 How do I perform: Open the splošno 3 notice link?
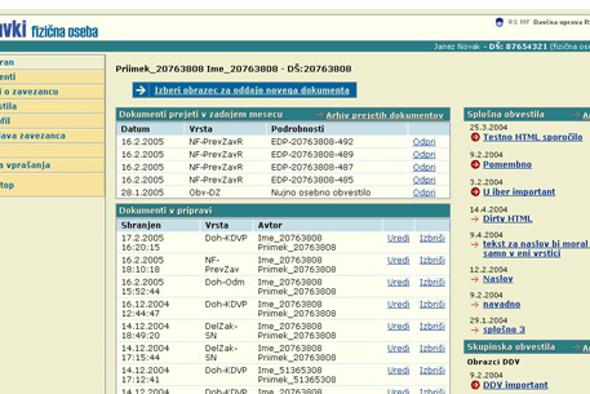(x=504, y=330)
